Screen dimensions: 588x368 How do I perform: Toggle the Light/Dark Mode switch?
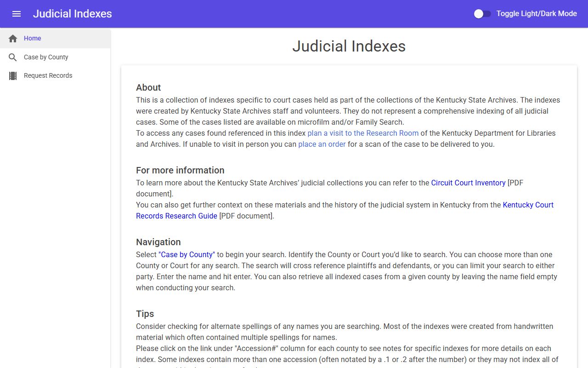tap(482, 14)
